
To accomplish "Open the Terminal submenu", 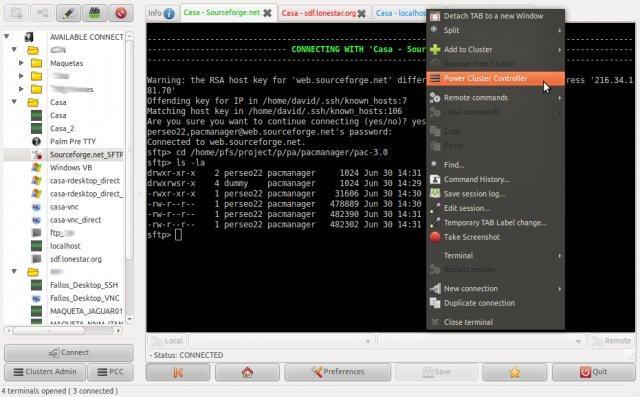I will click(496, 255).
